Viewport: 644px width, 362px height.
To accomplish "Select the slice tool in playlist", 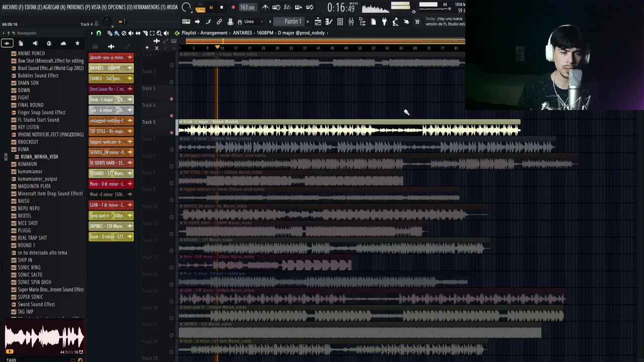I will pyautogui.click(x=145, y=33).
